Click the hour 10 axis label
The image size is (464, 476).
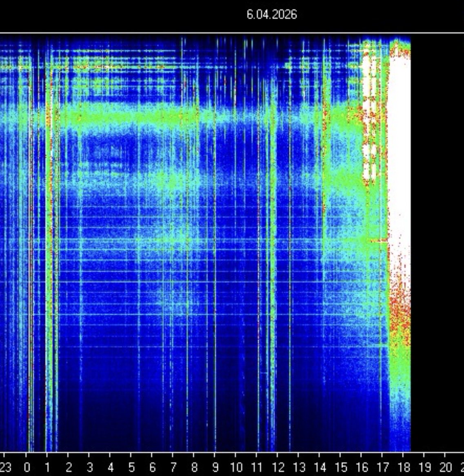236,467
